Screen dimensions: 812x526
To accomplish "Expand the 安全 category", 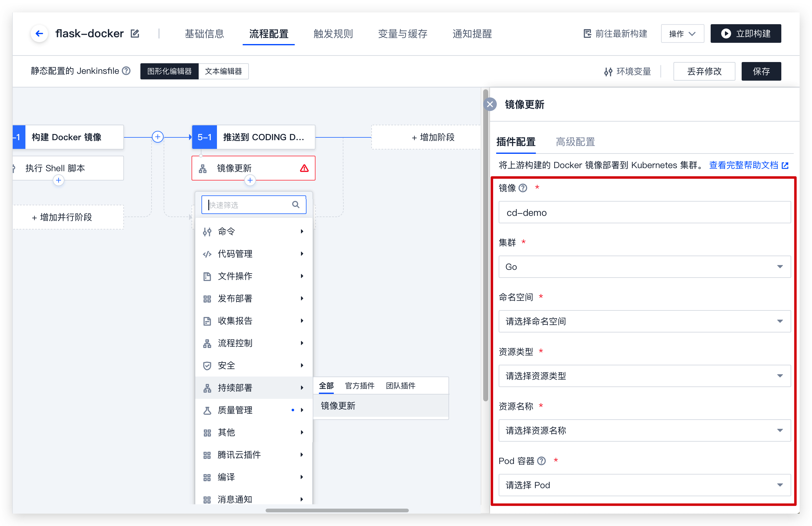I will (x=254, y=365).
